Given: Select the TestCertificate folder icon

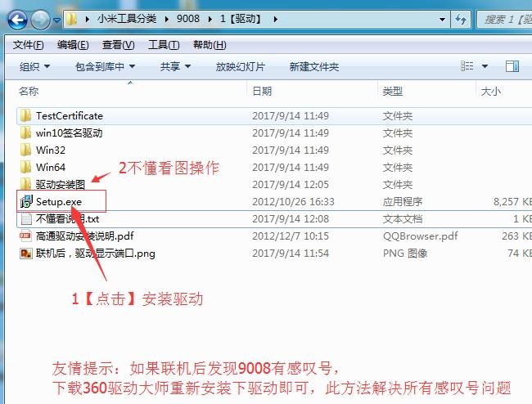Looking at the screenshot, I should click(26, 115).
